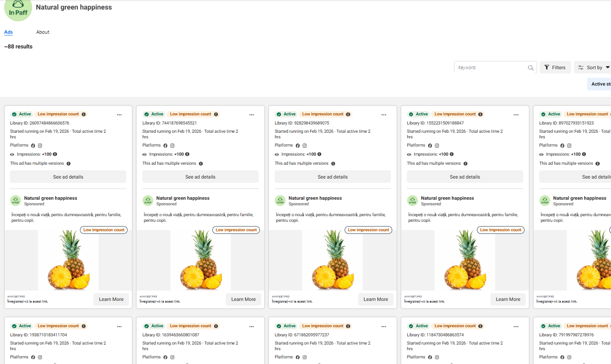The width and height of the screenshot is (611, 364).
Task: Open the Filters panel
Action: 555,67
